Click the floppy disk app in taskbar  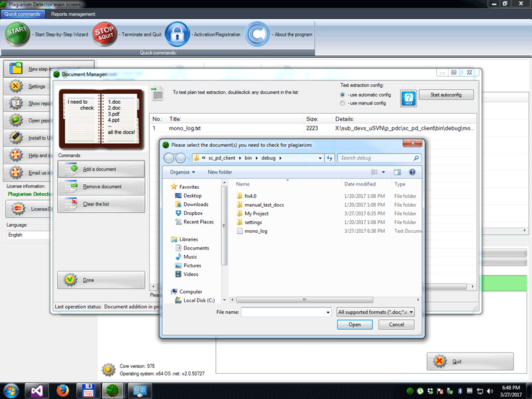click(88, 391)
